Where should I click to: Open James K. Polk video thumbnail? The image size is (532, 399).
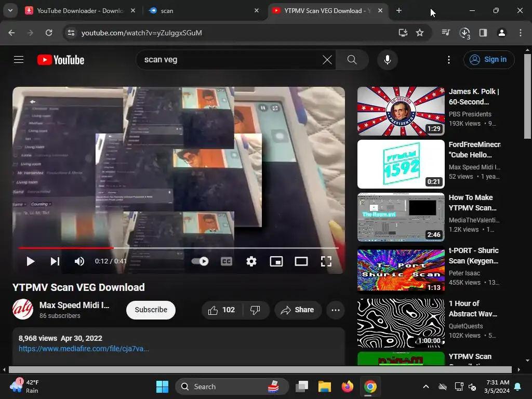pos(401,111)
